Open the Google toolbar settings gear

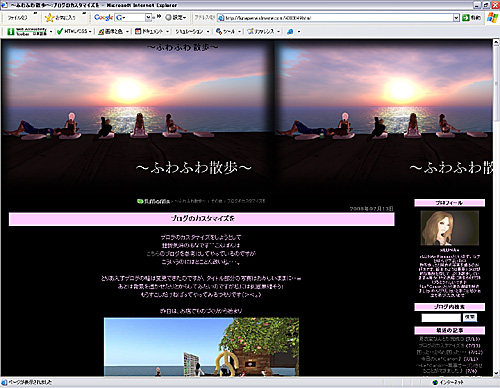(168, 17)
